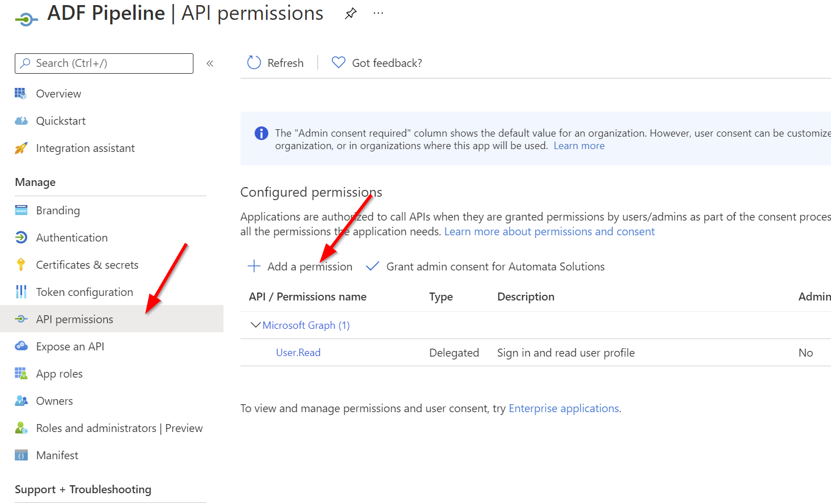Click the blue info icon in the banner
The image size is (831, 504).
[x=261, y=133]
